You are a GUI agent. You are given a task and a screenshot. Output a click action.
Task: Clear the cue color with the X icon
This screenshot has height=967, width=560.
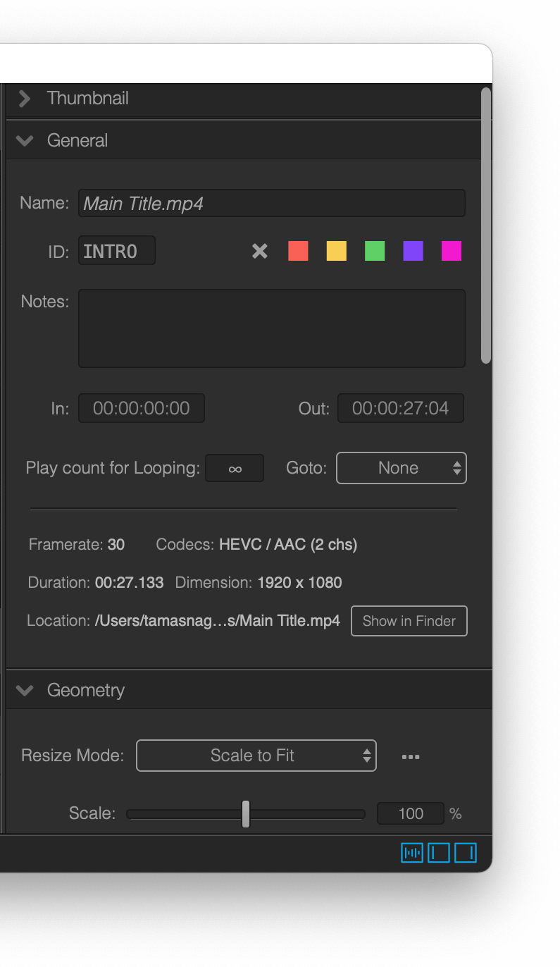[x=259, y=250]
